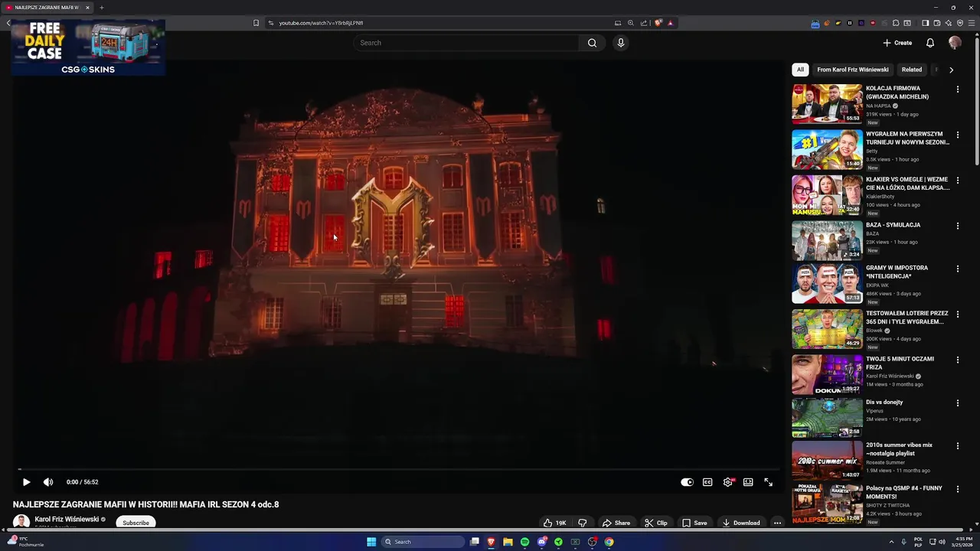The image size is (980, 551).
Task: Open the account avatar menu
Action: pyautogui.click(x=955, y=43)
